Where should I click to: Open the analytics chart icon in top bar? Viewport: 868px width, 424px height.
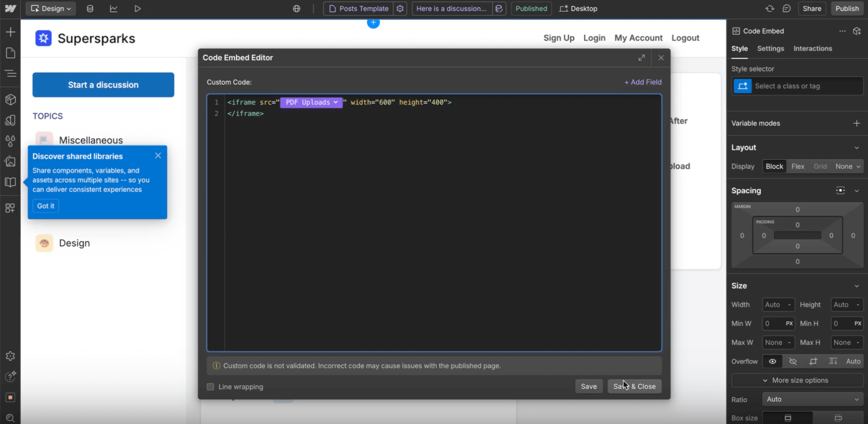tap(114, 9)
